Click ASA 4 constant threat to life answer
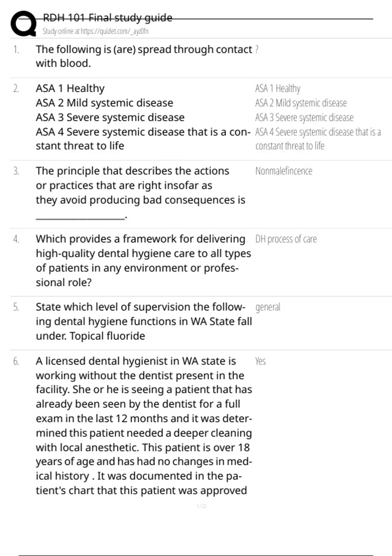The width and height of the screenshot is (392, 556). [318, 139]
